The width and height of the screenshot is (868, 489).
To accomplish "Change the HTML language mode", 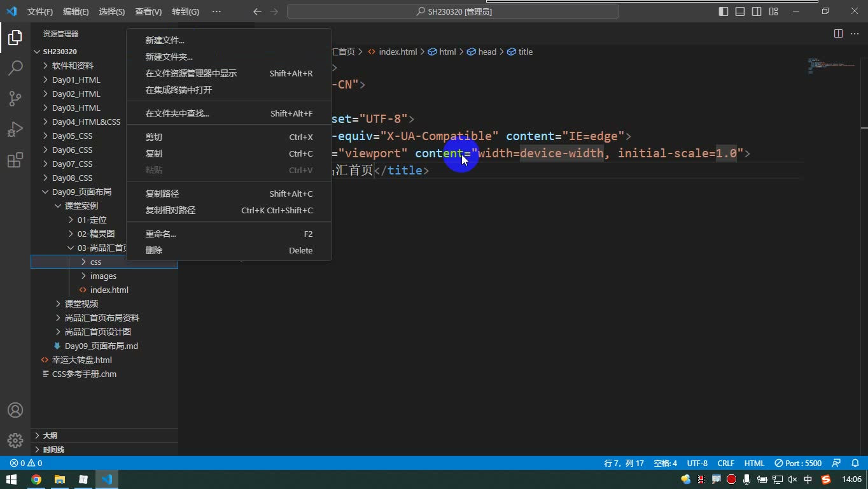I will 754,463.
